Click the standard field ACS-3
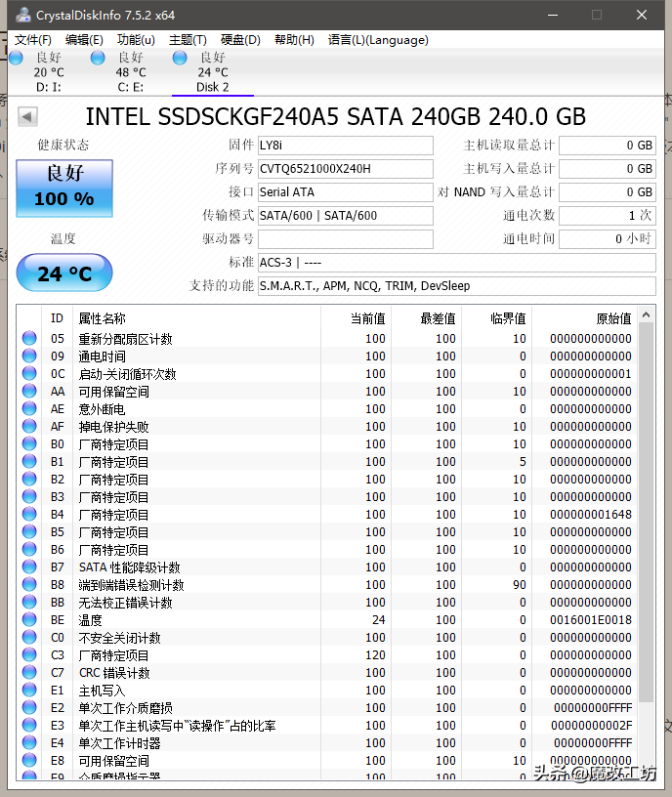672x797 pixels. tap(457, 263)
